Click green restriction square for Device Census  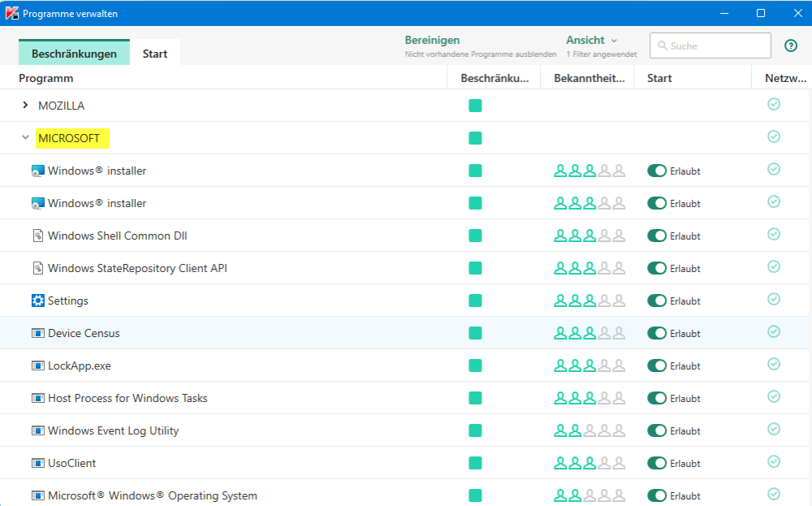[x=475, y=333]
